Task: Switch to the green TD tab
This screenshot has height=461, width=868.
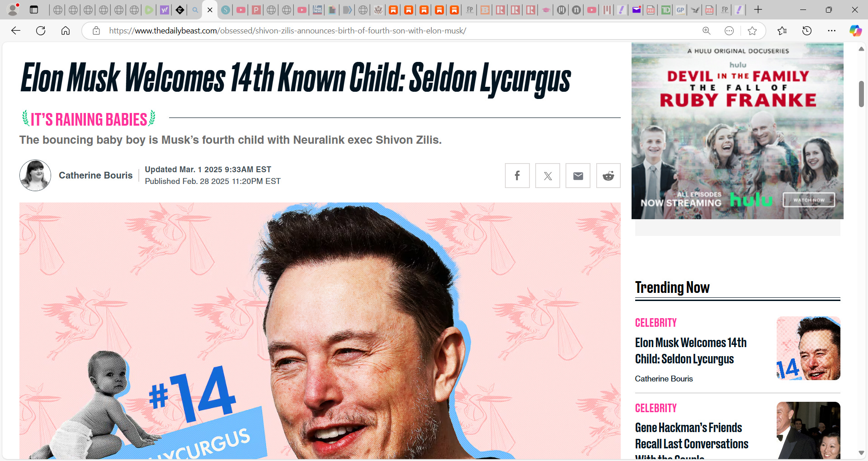Action: tap(666, 10)
